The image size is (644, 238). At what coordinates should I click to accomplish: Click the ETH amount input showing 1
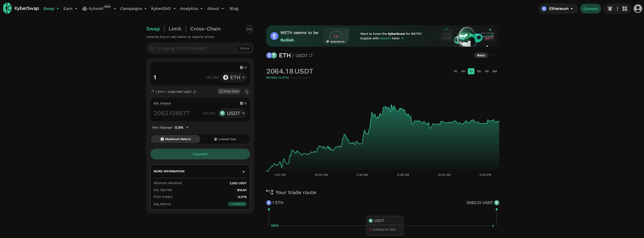click(x=177, y=77)
